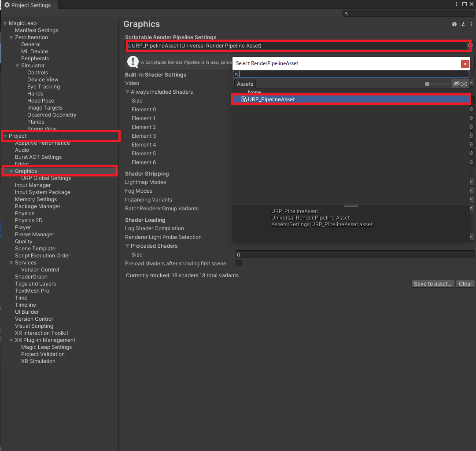Click the Element 2 shader row label
This screenshot has height=451, width=476.
144,127
